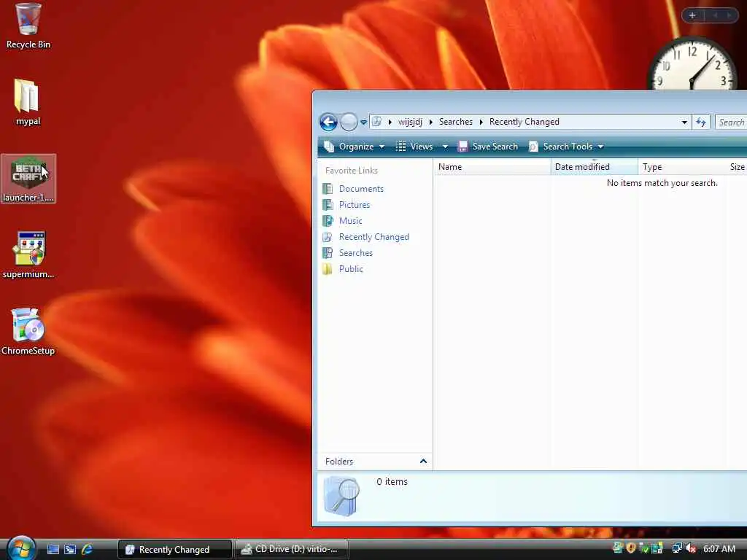This screenshot has width=747, height=560.
Task: Click the Views toolbar button
Action: click(x=414, y=147)
